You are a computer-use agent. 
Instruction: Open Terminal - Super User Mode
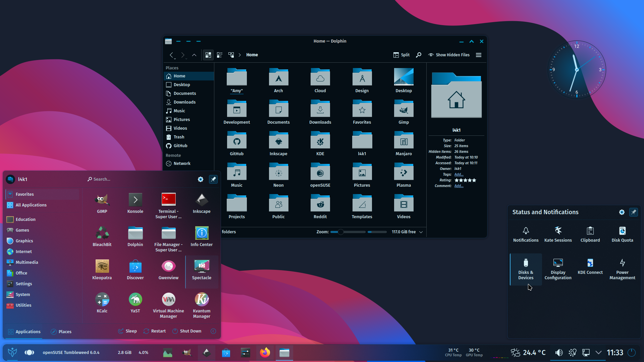[168, 206]
